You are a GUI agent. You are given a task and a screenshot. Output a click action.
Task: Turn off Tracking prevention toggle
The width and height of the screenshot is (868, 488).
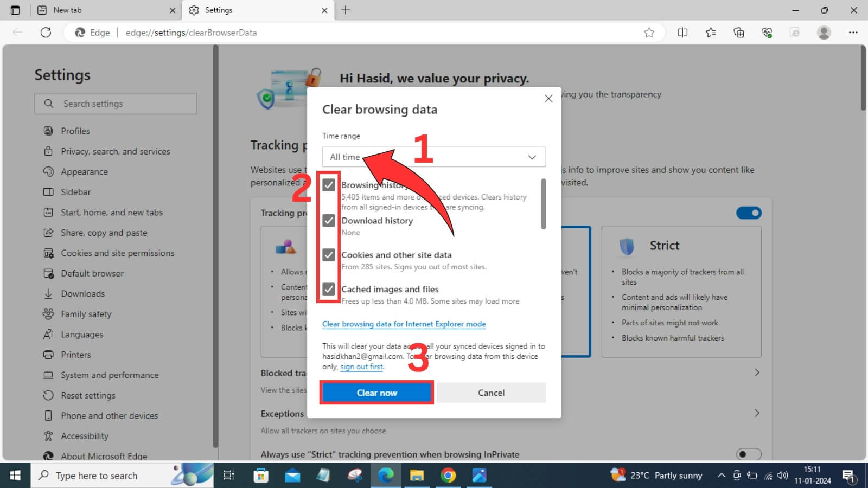749,213
